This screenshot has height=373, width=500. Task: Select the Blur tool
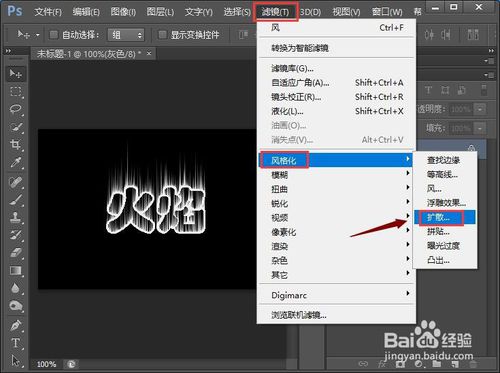coord(15,288)
